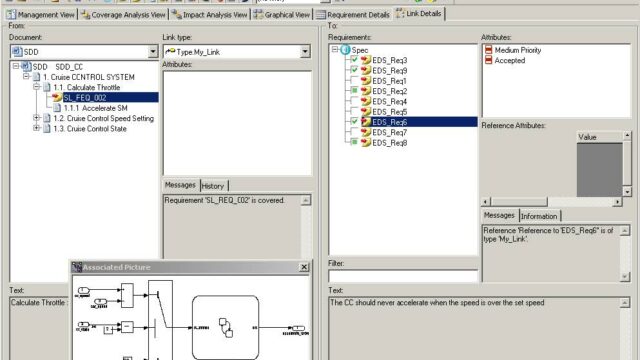Switch to Impact Analysis View tab
Screen dimensions: 640x360
click(209, 15)
